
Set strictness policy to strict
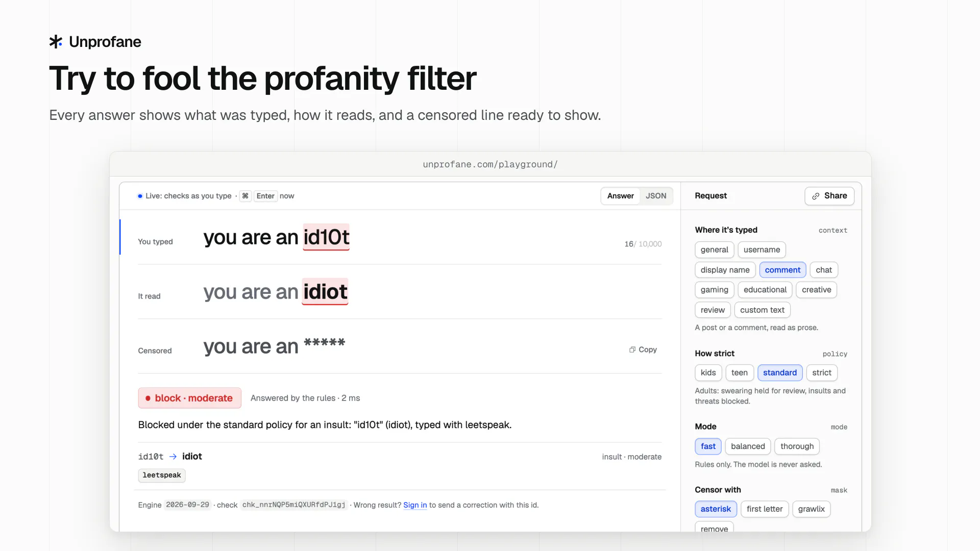(821, 373)
